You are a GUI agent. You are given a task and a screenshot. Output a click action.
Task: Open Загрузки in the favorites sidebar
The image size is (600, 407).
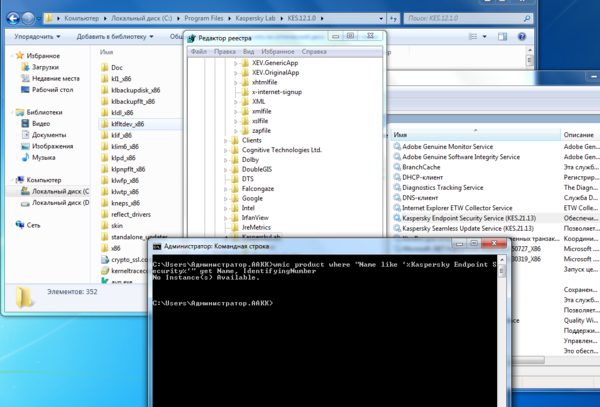pyautogui.click(x=47, y=67)
